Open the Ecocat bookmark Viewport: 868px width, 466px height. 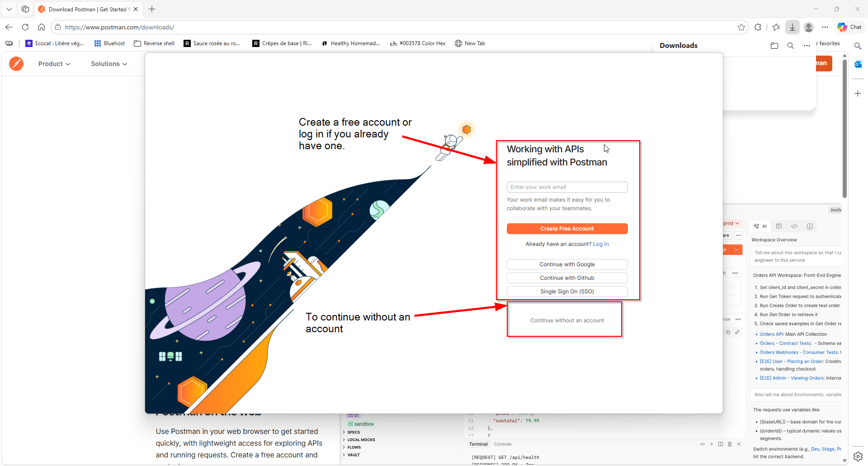pyautogui.click(x=55, y=43)
